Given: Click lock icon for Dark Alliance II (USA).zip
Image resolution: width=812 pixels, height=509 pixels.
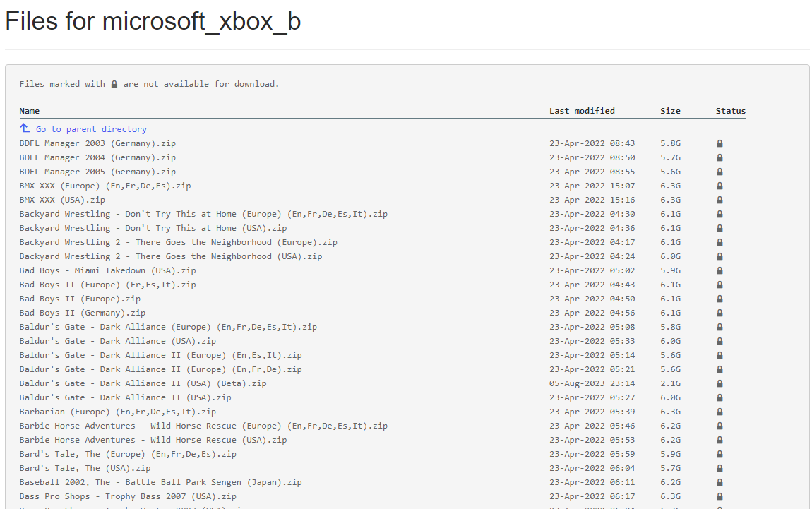Looking at the screenshot, I should click(x=720, y=397).
